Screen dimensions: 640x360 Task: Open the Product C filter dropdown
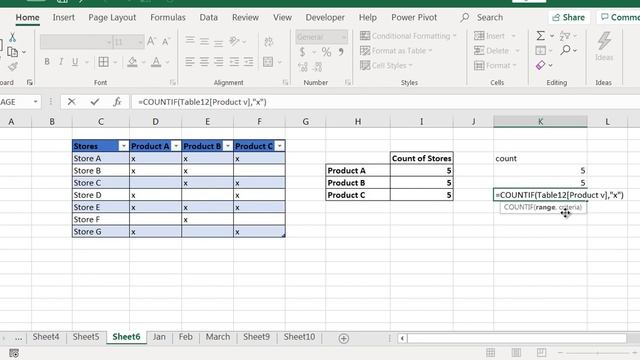280,146
